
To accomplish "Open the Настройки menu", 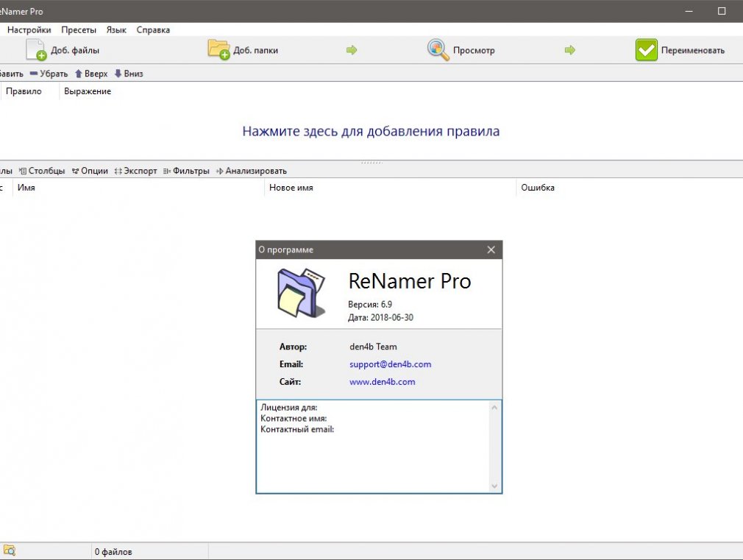I will pyautogui.click(x=29, y=30).
